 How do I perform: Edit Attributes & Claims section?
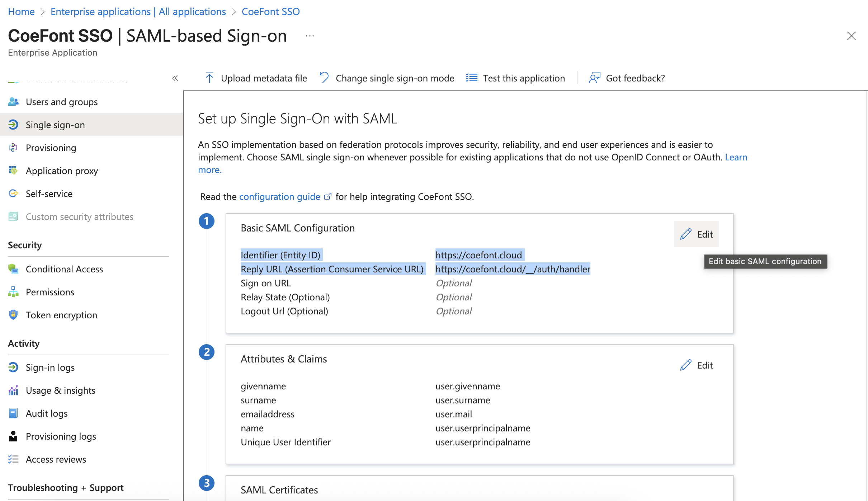696,365
